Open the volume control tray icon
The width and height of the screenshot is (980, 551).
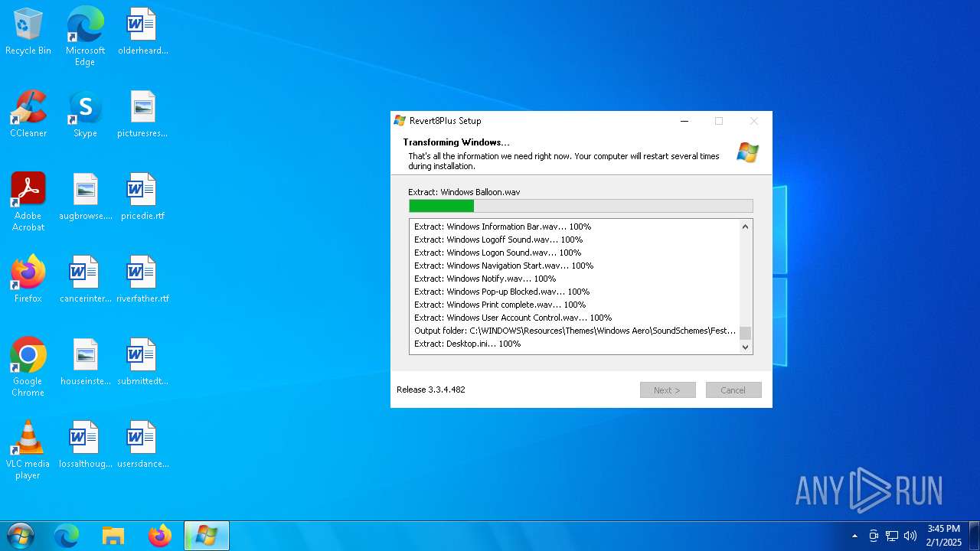point(910,536)
